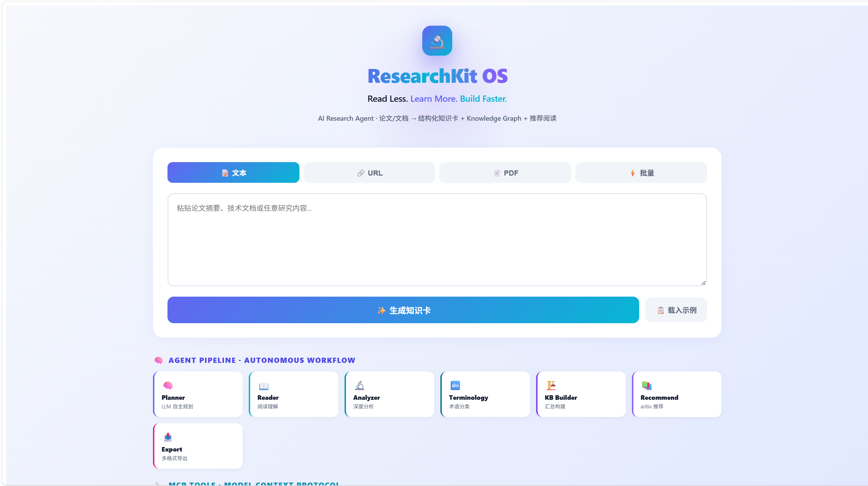Click the ResearchKit OS microscope logo

pyautogui.click(x=437, y=41)
